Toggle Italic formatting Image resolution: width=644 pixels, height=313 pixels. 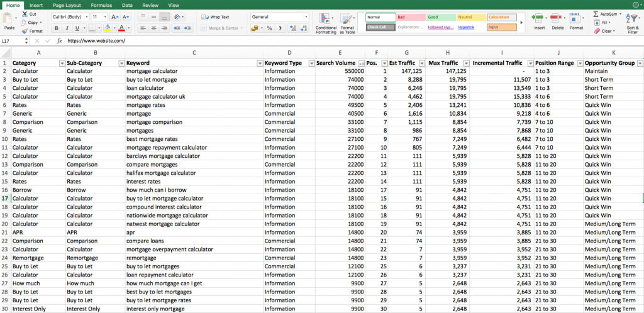tap(67, 28)
